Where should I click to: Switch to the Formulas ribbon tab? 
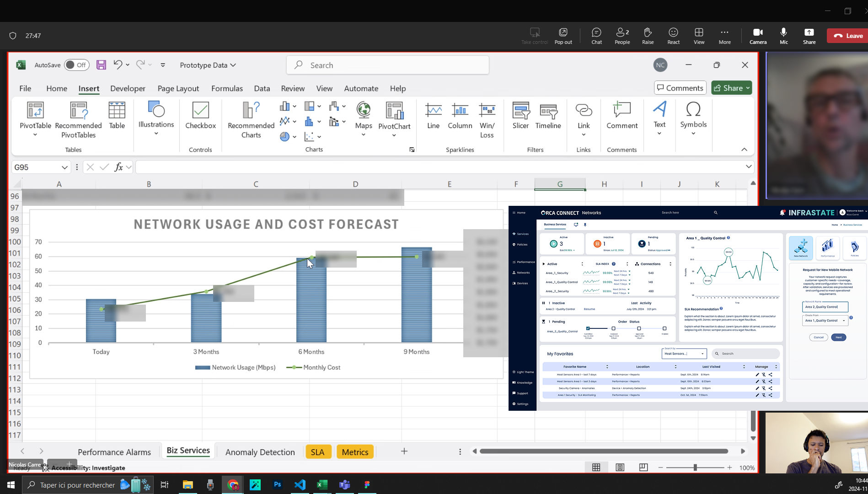[x=227, y=88]
